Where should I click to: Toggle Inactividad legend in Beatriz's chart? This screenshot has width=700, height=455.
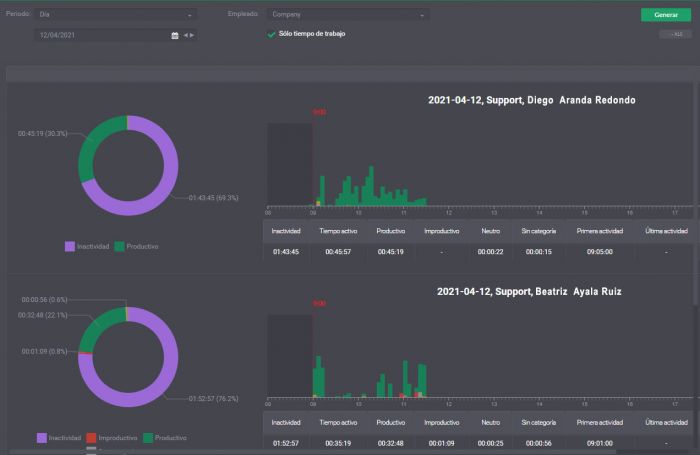coord(59,438)
